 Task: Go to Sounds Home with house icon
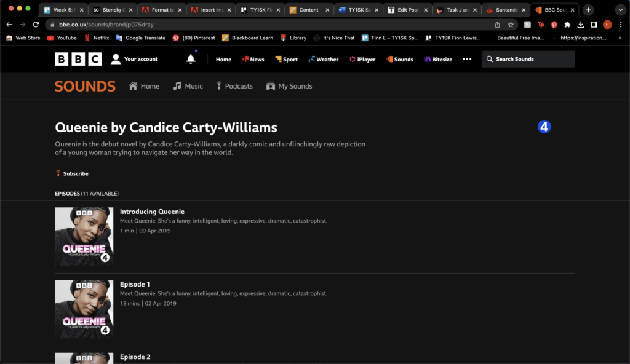tap(144, 86)
